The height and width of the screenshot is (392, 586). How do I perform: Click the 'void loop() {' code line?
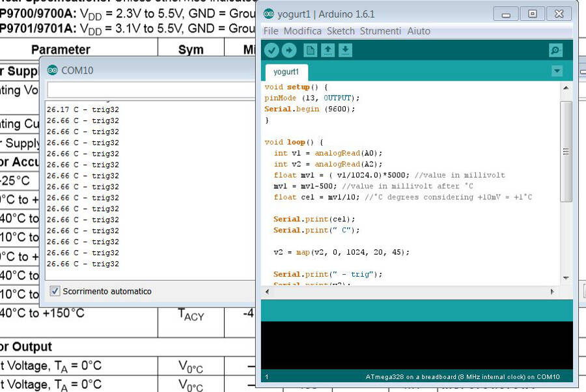click(x=294, y=142)
